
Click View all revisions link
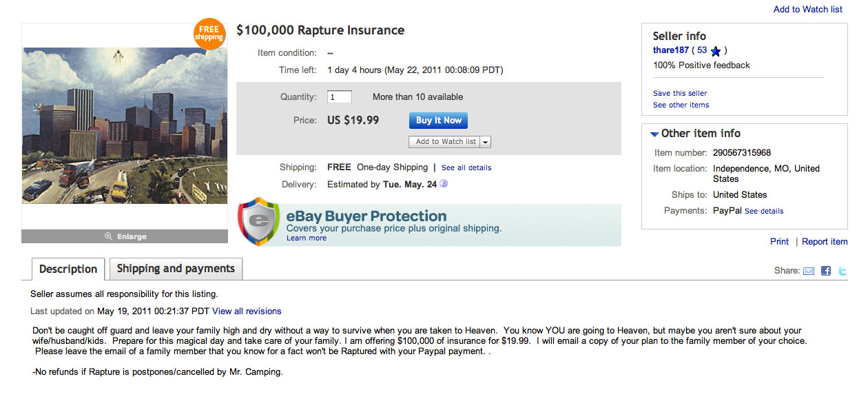pos(247,311)
